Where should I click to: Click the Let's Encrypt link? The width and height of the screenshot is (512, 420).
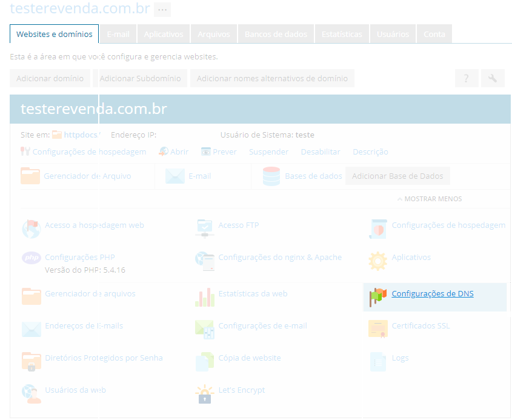pos(242,390)
